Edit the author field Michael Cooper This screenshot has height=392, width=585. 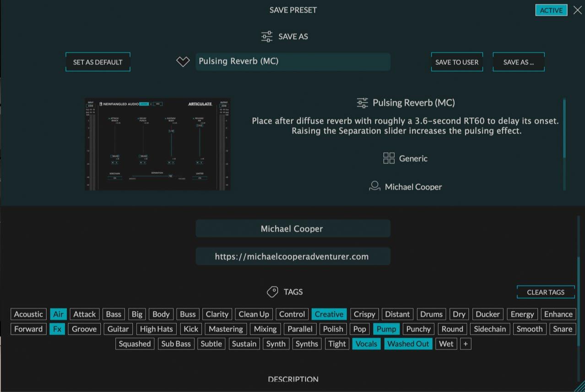click(x=293, y=229)
